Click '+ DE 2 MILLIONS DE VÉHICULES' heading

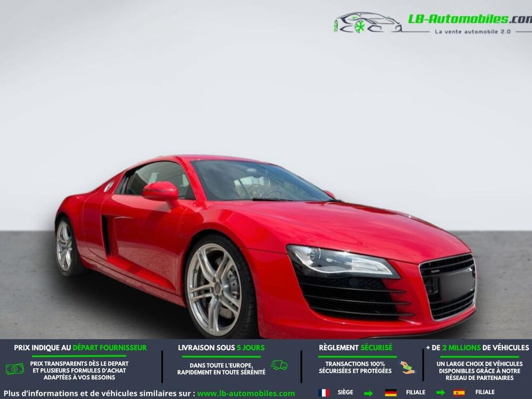(x=477, y=348)
